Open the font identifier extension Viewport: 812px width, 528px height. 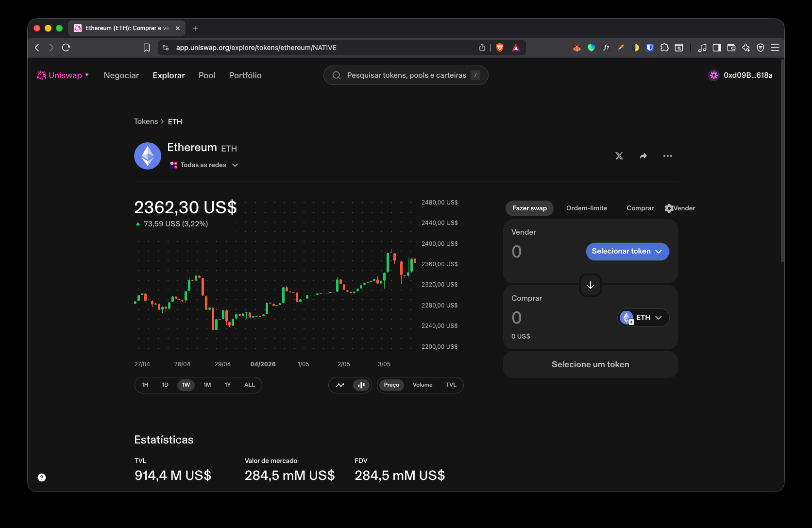pyautogui.click(x=606, y=48)
